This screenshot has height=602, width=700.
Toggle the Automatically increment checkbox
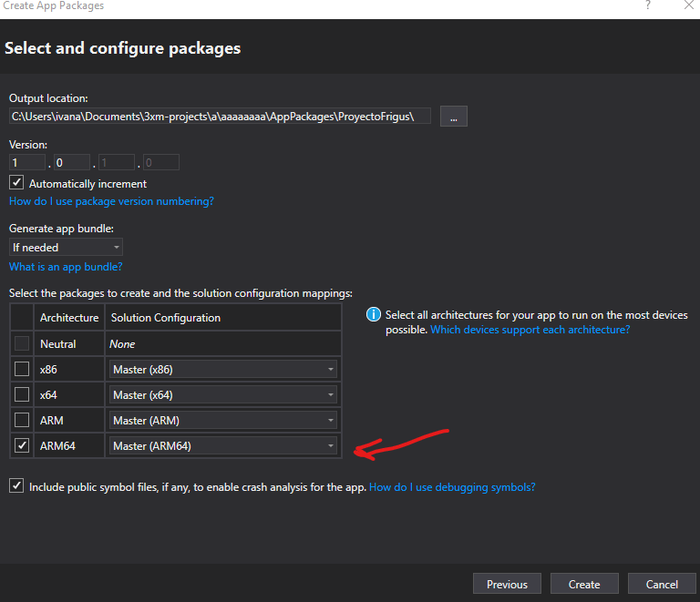point(16,183)
